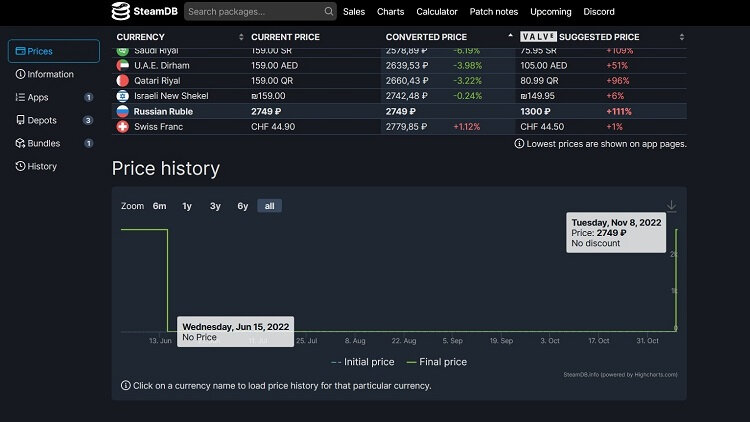Focus the Search packages input field
Viewport: 750px width, 422px height.
(260, 11)
